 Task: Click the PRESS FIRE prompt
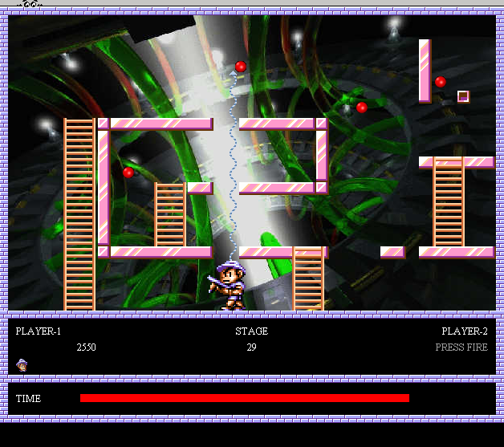point(461,347)
